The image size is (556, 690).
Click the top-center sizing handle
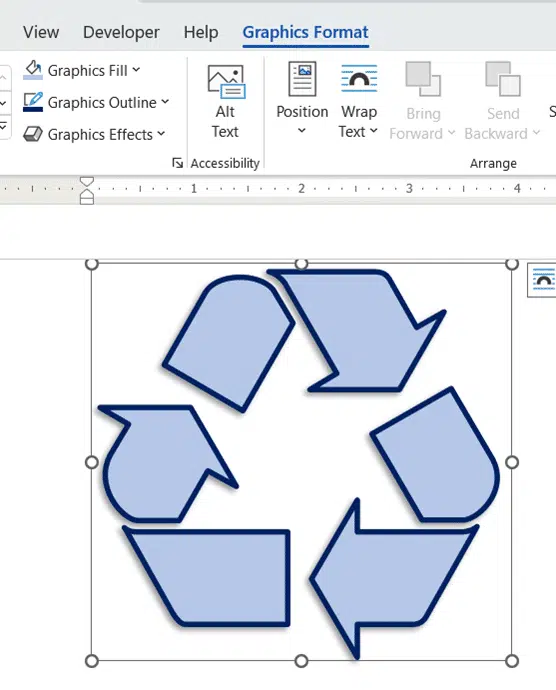(301, 264)
